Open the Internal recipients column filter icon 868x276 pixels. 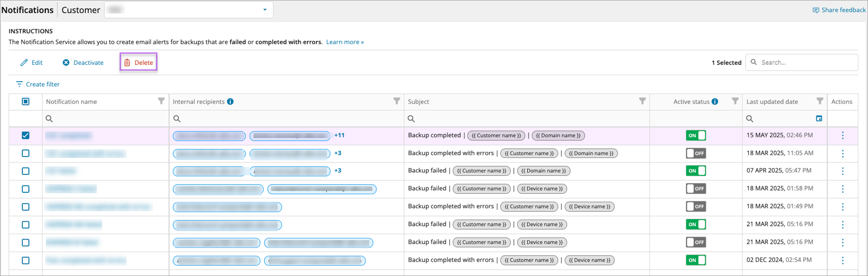[397, 101]
